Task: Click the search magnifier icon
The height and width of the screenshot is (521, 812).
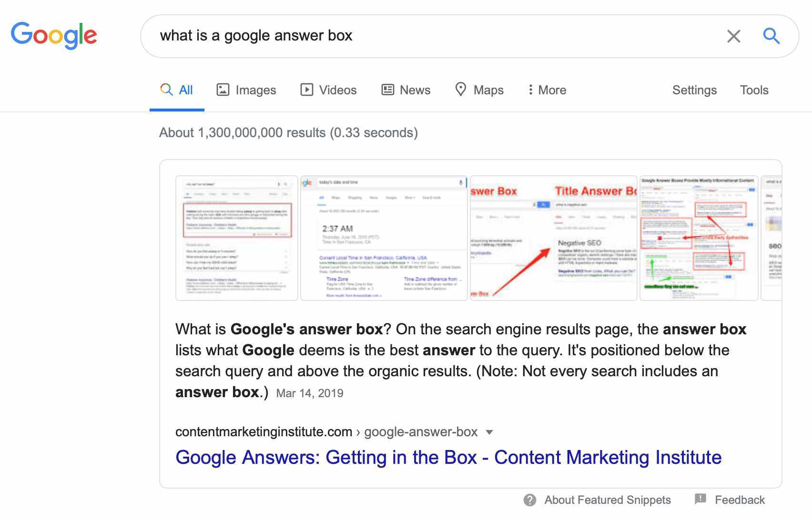Action: tap(771, 36)
